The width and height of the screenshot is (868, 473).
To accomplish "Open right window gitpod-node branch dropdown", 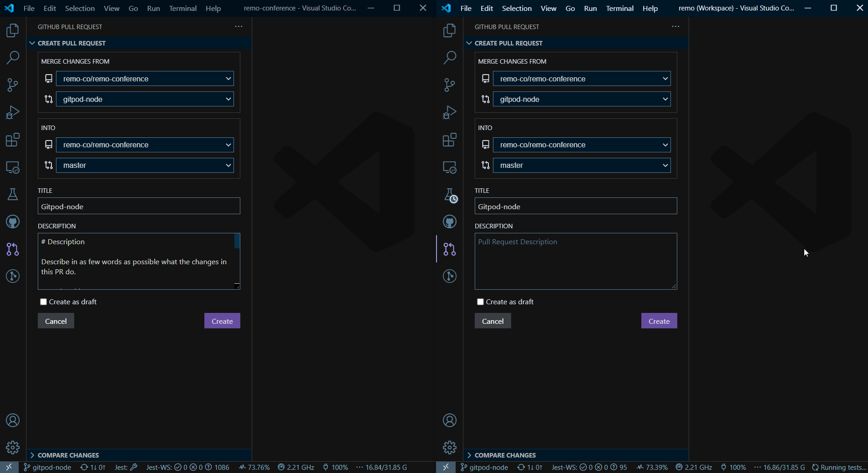I will [582, 99].
